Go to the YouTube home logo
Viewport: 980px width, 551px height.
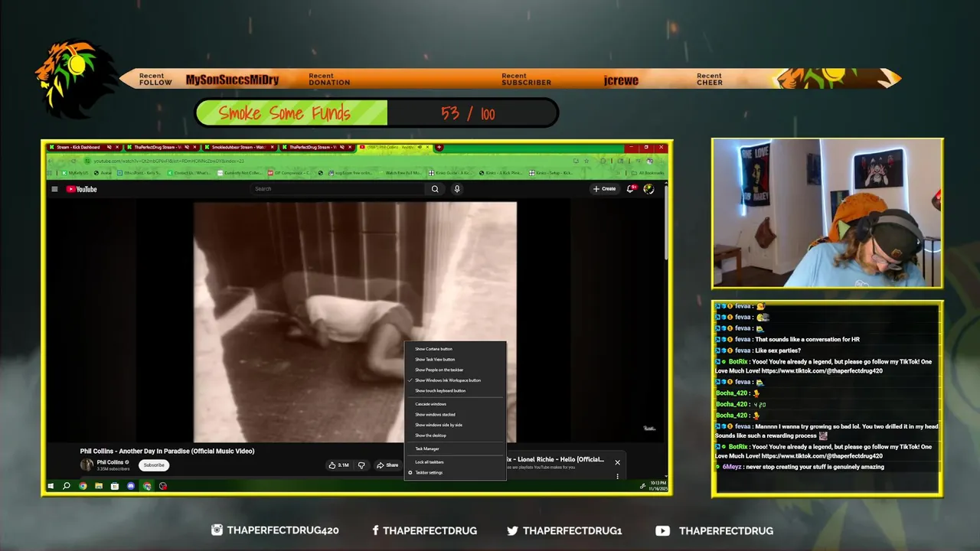pos(82,189)
